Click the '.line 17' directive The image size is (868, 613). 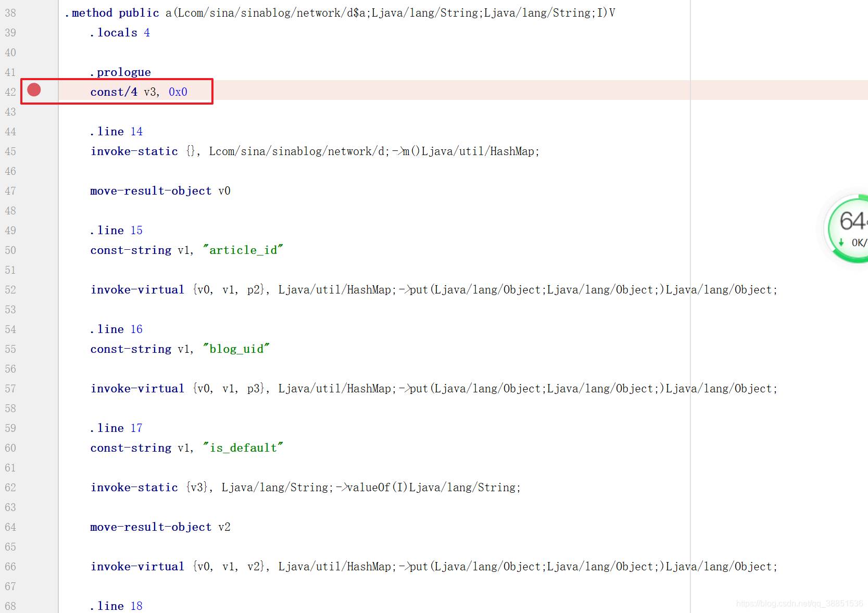pyautogui.click(x=116, y=428)
